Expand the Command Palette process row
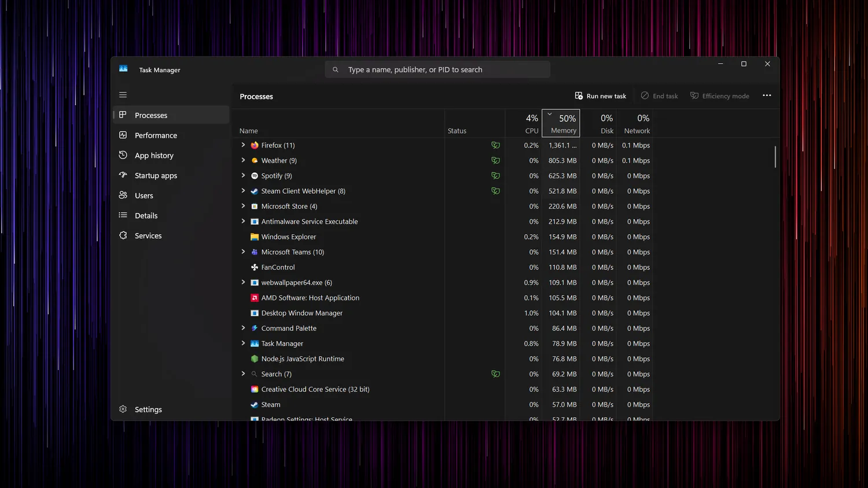868x488 pixels. click(243, 328)
